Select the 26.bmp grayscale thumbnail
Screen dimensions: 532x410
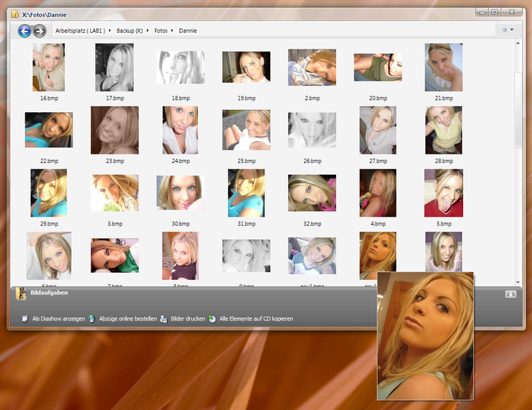(311, 131)
